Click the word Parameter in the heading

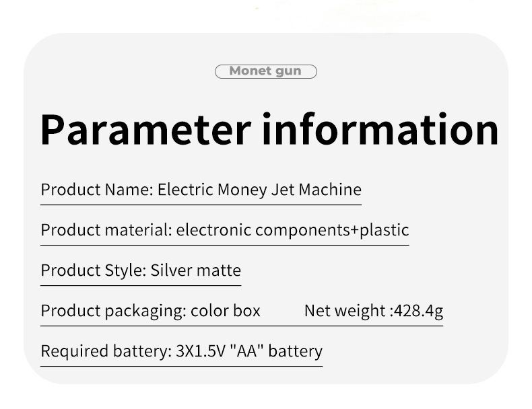(x=145, y=129)
